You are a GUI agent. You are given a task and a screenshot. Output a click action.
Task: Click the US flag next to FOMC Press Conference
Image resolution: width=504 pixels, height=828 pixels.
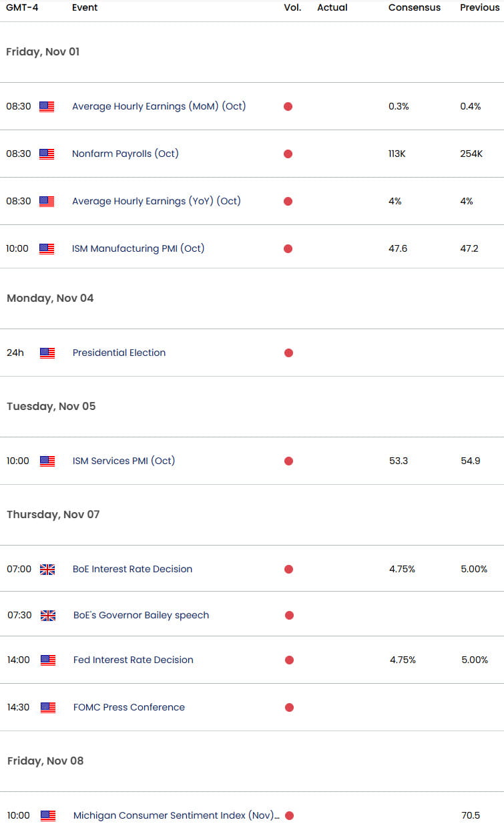point(48,707)
